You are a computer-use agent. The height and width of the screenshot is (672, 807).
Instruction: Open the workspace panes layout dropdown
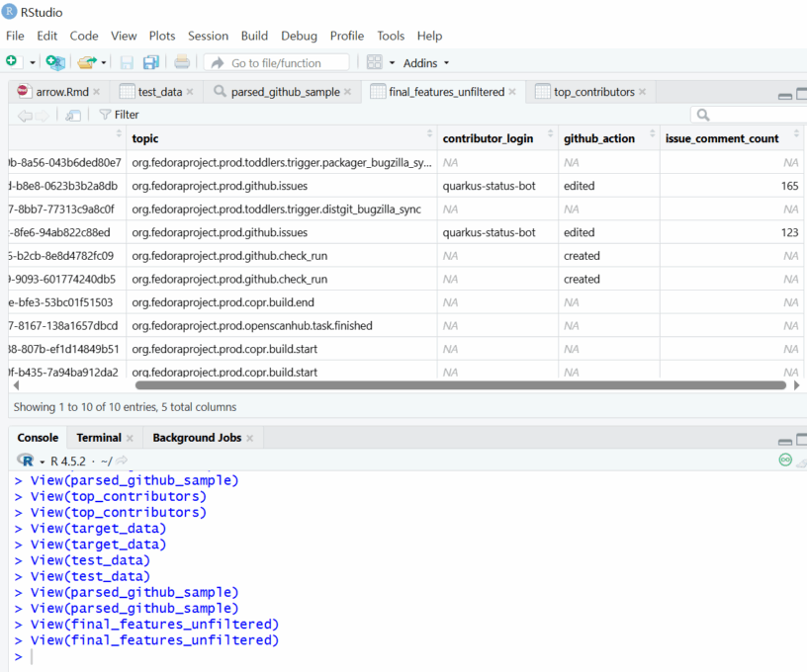(376, 61)
